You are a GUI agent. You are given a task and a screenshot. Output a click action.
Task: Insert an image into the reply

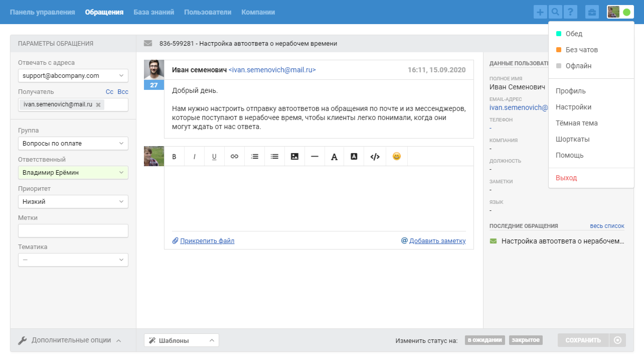click(294, 156)
